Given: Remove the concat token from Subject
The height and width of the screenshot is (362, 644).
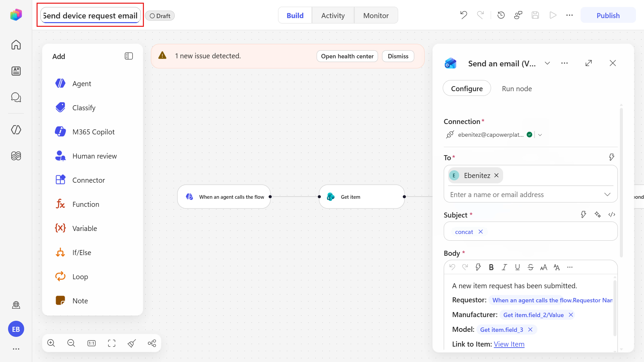Looking at the screenshot, I should click(x=481, y=232).
